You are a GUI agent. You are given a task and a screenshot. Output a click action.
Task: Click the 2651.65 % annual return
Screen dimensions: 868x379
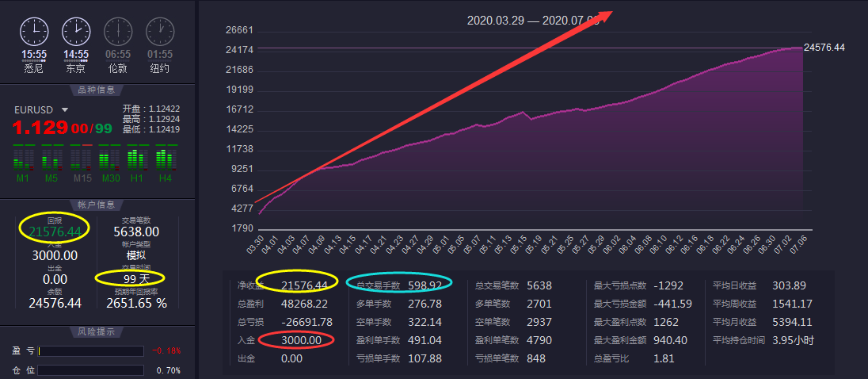click(x=137, y=303)
